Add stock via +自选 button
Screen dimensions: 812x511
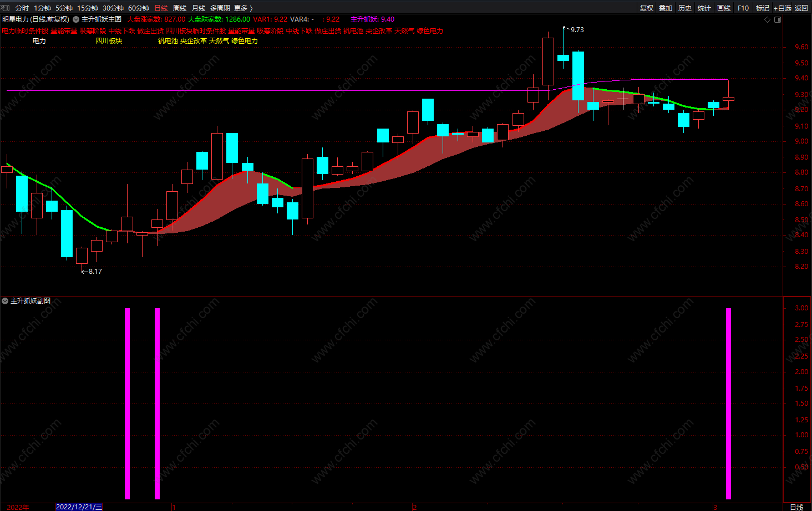tap(783, 8)
